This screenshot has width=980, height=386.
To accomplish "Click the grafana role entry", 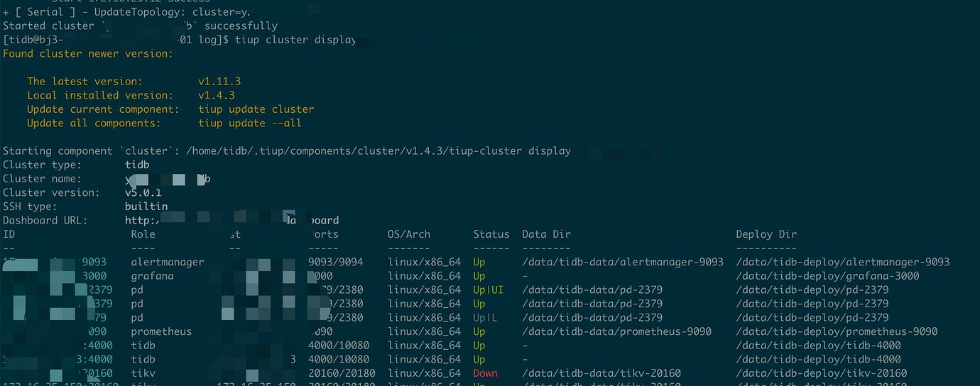I will tap(152, 276).
